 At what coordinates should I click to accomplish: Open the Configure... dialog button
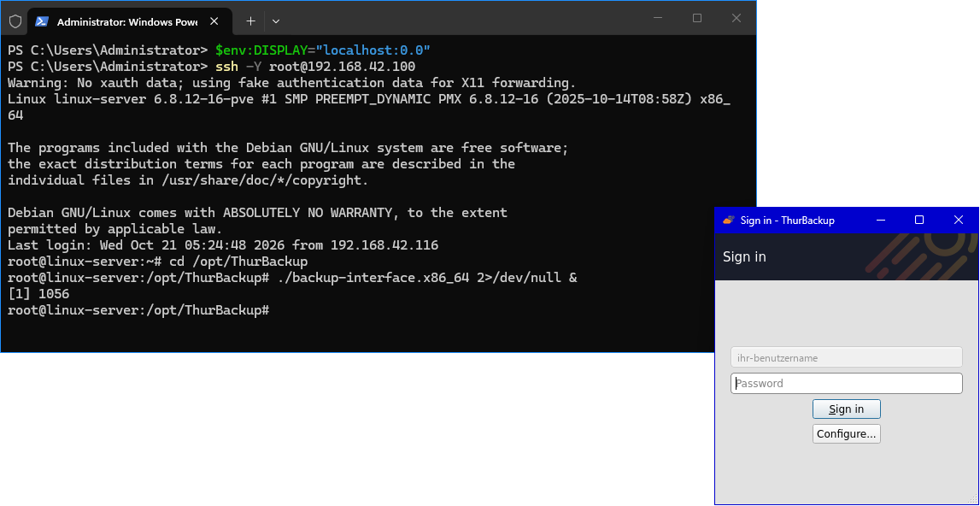(846, 434)
